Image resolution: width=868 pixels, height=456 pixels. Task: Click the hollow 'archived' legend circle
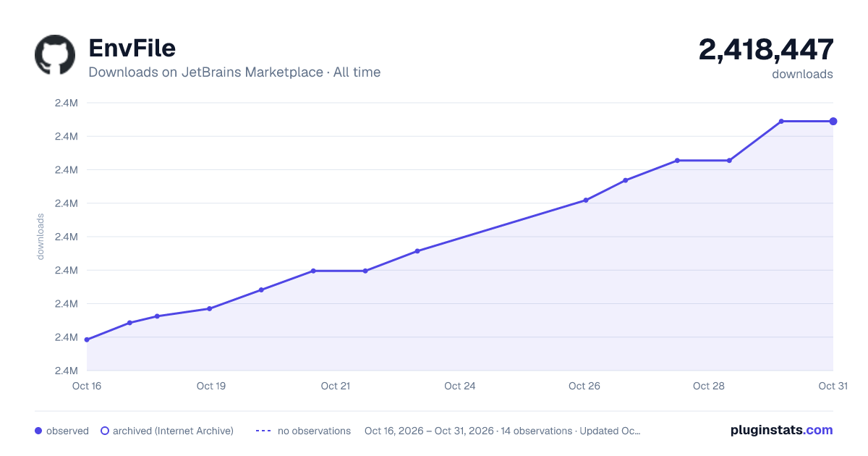click(105, 431)
